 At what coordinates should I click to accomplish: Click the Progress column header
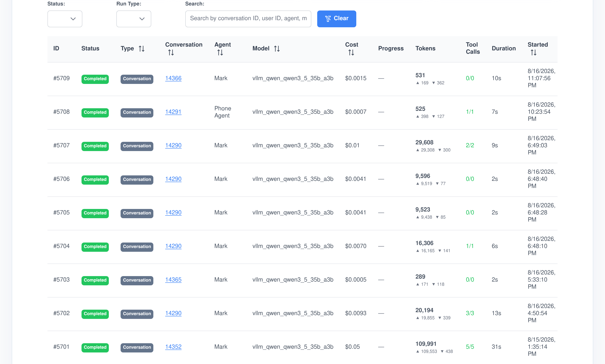pos(391,48)
